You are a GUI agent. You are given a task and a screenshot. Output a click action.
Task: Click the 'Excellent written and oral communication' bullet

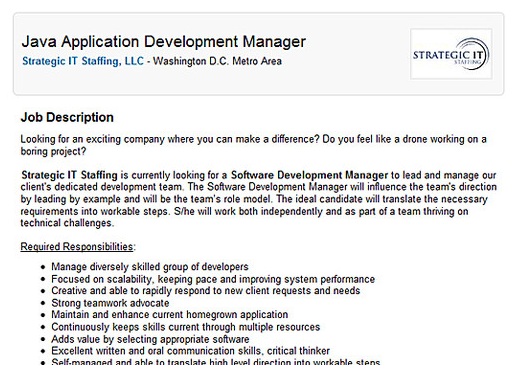point(190,351)
